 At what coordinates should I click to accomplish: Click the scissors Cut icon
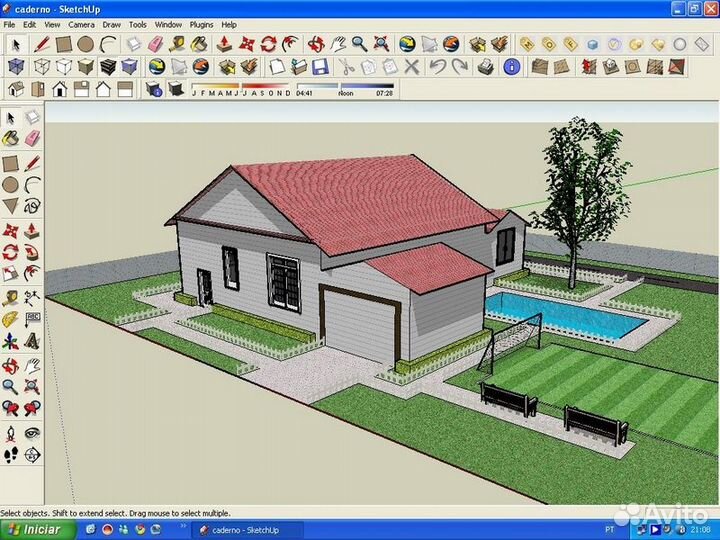coord(344,67)
